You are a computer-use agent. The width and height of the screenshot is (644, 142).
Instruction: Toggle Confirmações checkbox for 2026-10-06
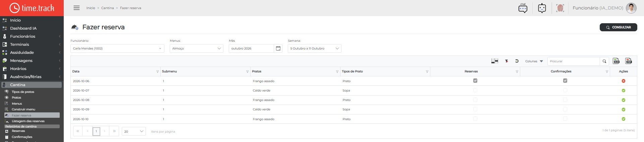(x=565, y=81)
